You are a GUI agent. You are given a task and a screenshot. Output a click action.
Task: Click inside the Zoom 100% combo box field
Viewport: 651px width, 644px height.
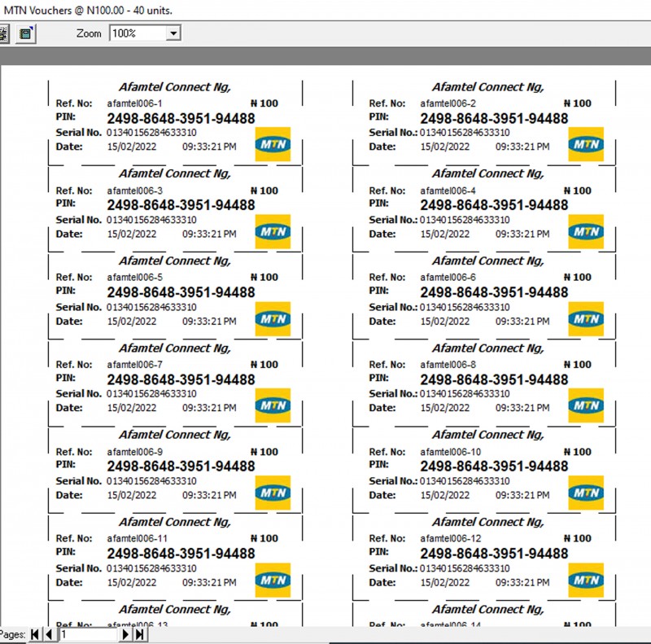(x=138, y=33)
